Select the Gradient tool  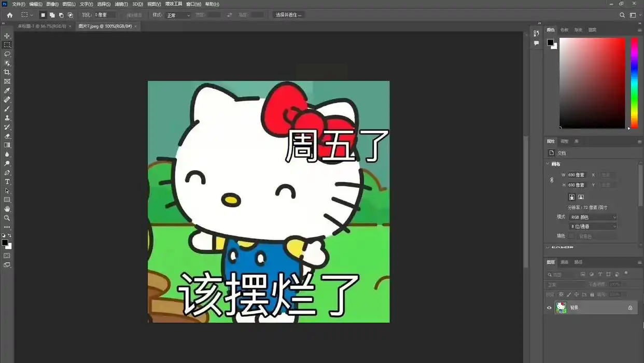pyautogui.click(x=7, y=145)
